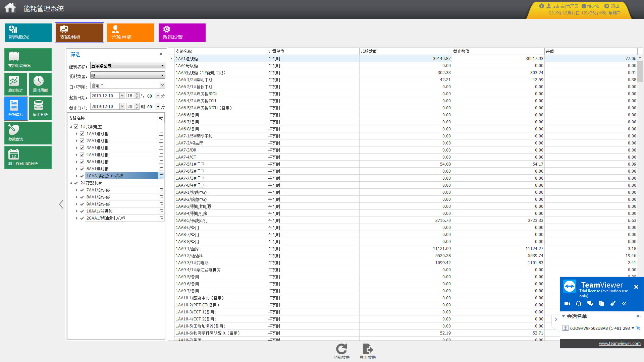Viewport: 644px width, 362px height.
Task: Open the 逐时用能 hourly usage tile
Action: (x=40, y=84)
